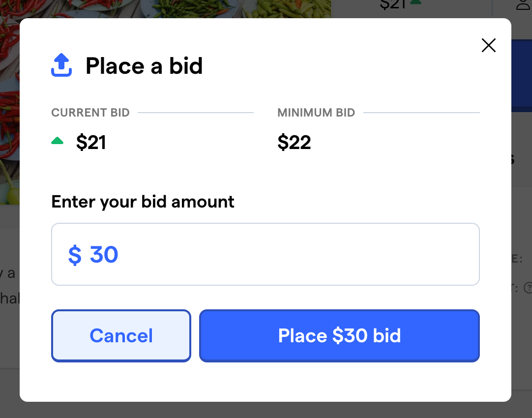The height and width of the screenshot is (418, 532).
Task: Click the green arrow in top header
Action: pyautogui.click(x=415, y=2)
